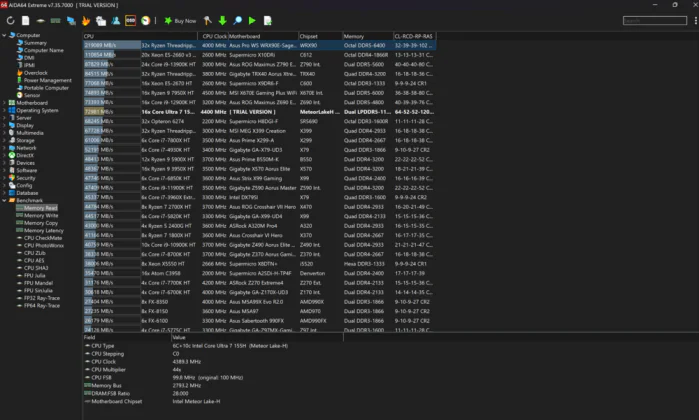Open the DMI tree item
699x420 pixels.
(29, 58)
